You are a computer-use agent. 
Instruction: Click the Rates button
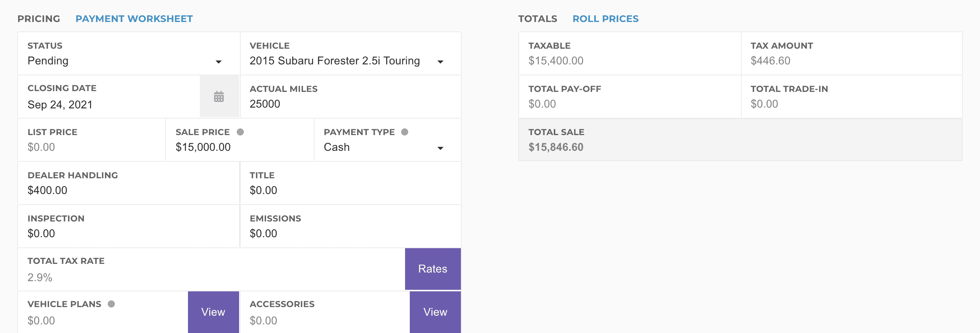coord(433,269)
